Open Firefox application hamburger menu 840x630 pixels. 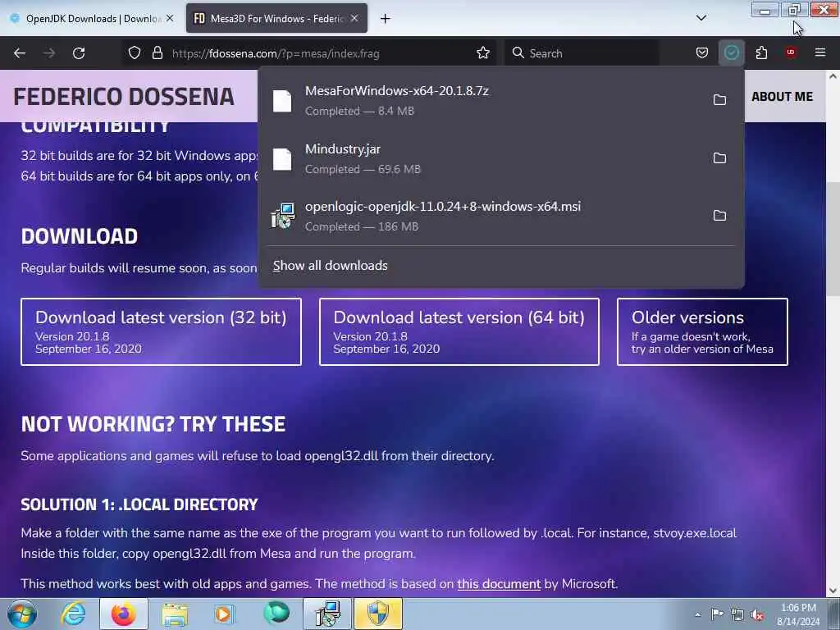[x=820, y=53]
